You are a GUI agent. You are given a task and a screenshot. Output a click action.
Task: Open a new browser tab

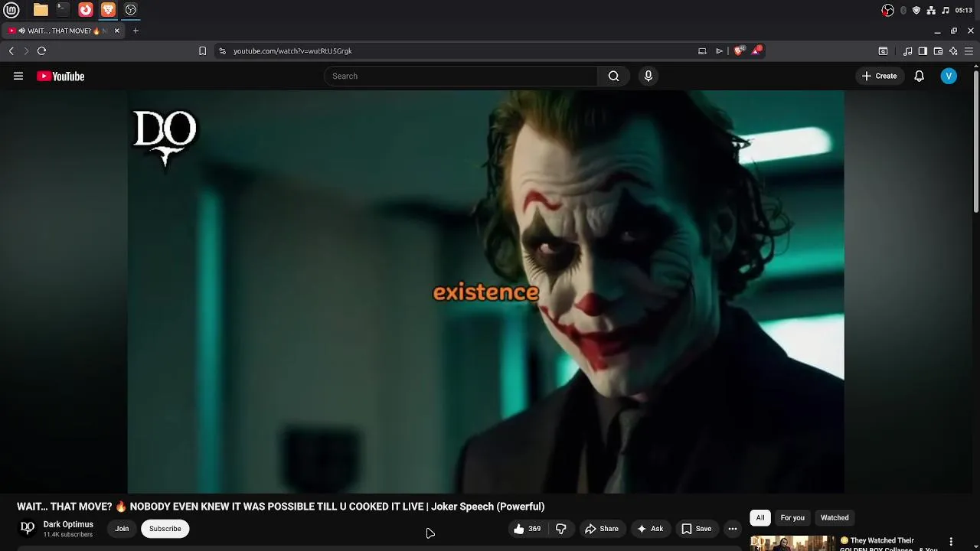pos(136,31)
